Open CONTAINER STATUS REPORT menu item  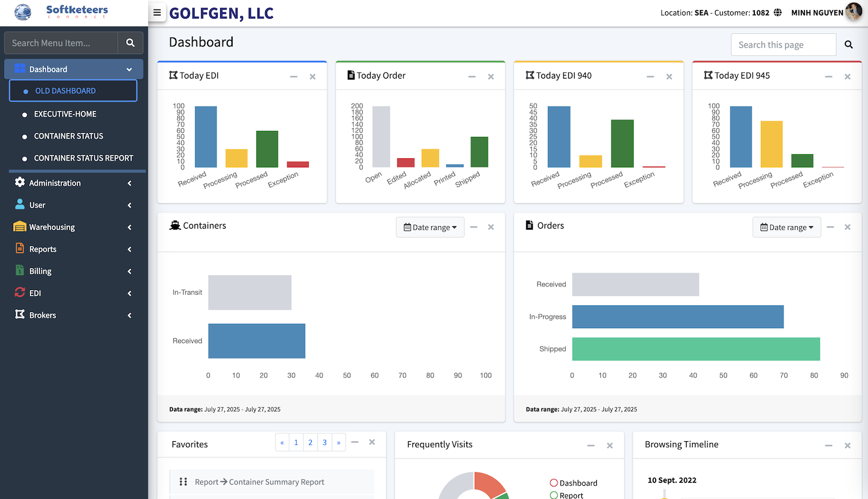(83, 158)
